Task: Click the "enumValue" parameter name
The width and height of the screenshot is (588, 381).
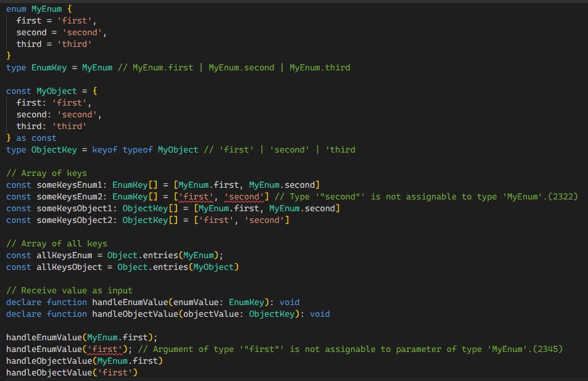Action: pos(196,302)
